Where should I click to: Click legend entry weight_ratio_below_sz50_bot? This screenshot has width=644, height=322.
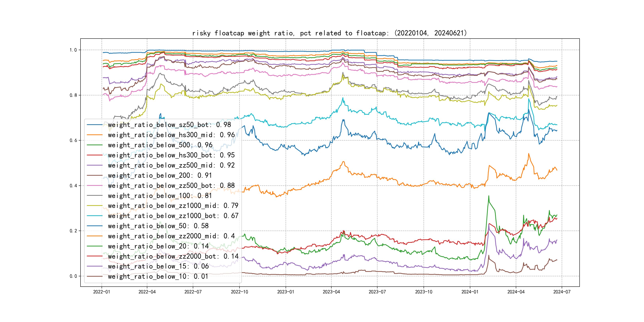169,125
